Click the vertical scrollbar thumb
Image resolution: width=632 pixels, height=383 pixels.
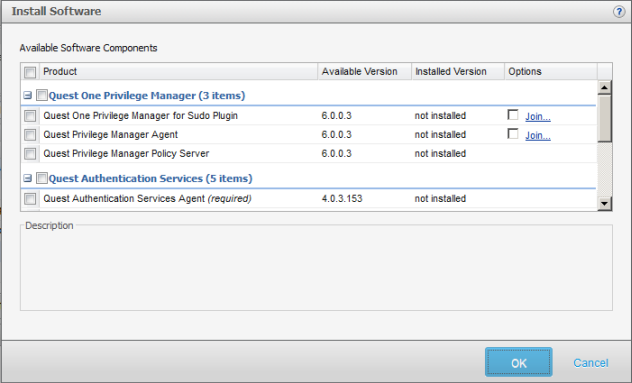(604, 119)
